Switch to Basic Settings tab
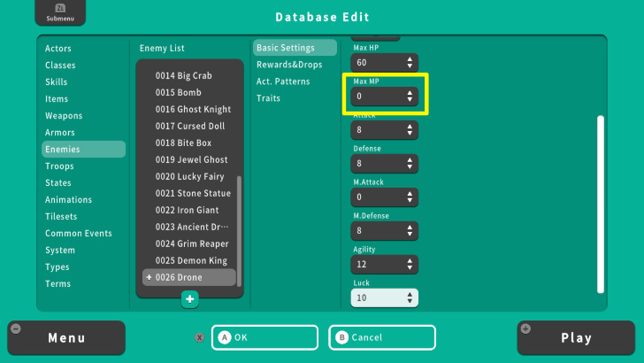The height and width of the screenshot is (363, 644). [295, 48]
